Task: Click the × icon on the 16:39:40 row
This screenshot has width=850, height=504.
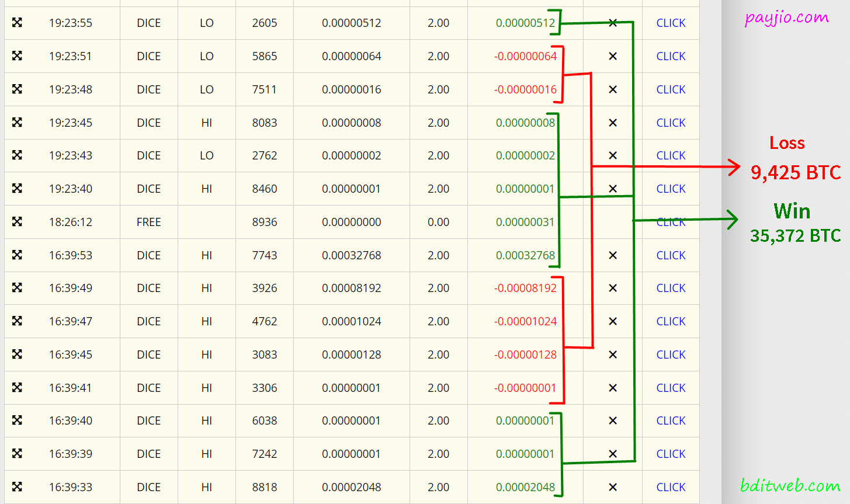Action: tap(613, 420)
